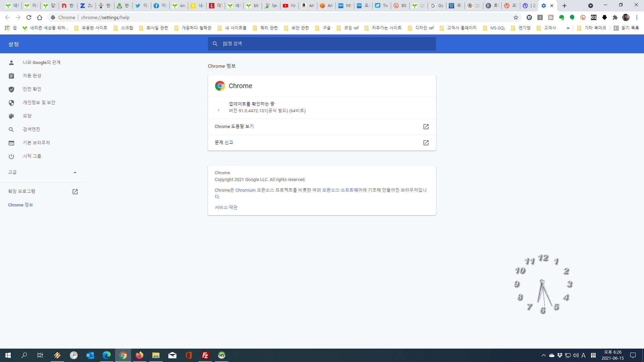This screenshot has height=362, width=644.
Task: Open the Apps grid shortcut
Action: [x=10, y=28]
